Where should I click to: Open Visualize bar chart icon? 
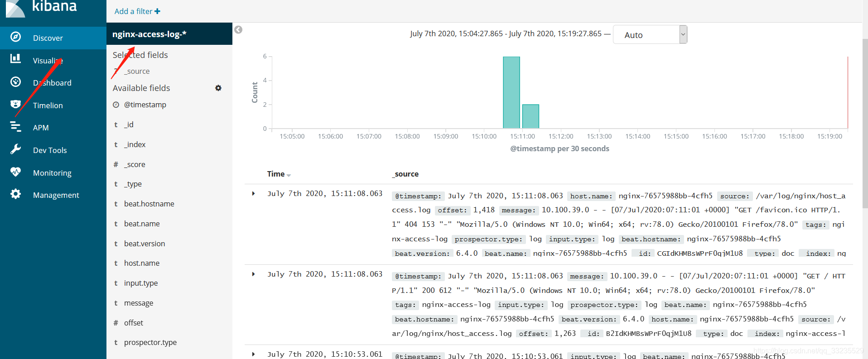pyautogui.click(x=16, y=58)
